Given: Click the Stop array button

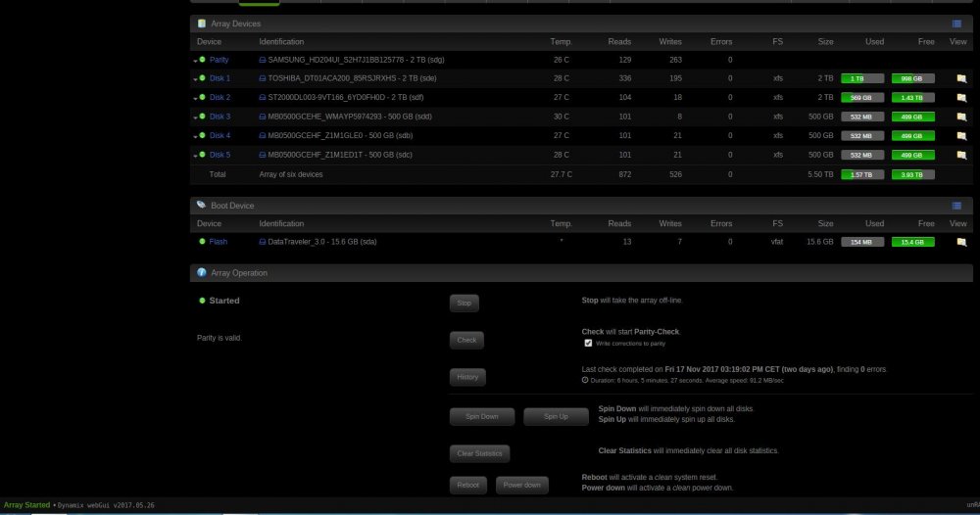Looking at the screenshot, I should point(465,304).
